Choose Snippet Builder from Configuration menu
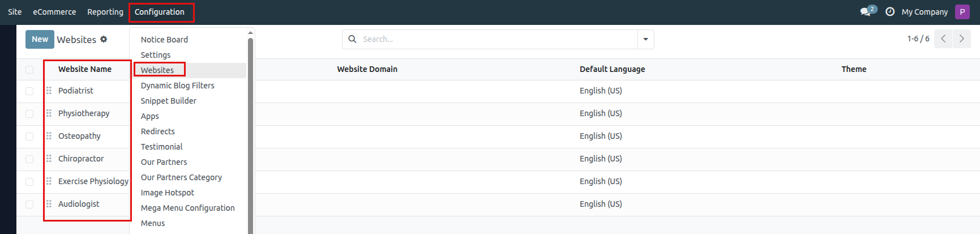Image resolution: width=980 pixels, height=234 pixels. click(x=168, y=101)
